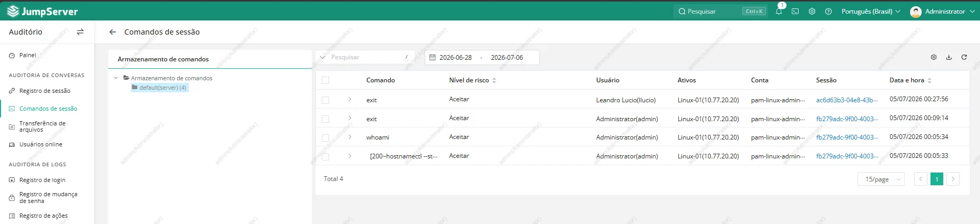Screen dimensions: 980x224
Task: Open the Português (Brasil) language dropdown
Action: [871, 12]
